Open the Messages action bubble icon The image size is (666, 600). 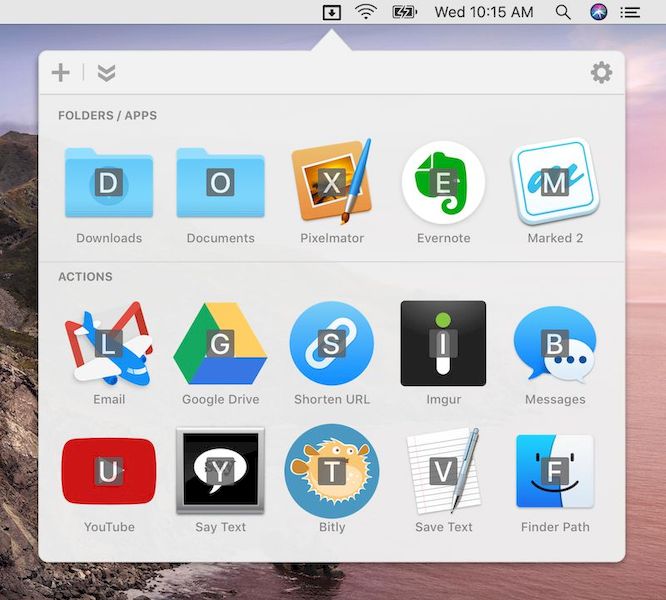coord(555,344)
